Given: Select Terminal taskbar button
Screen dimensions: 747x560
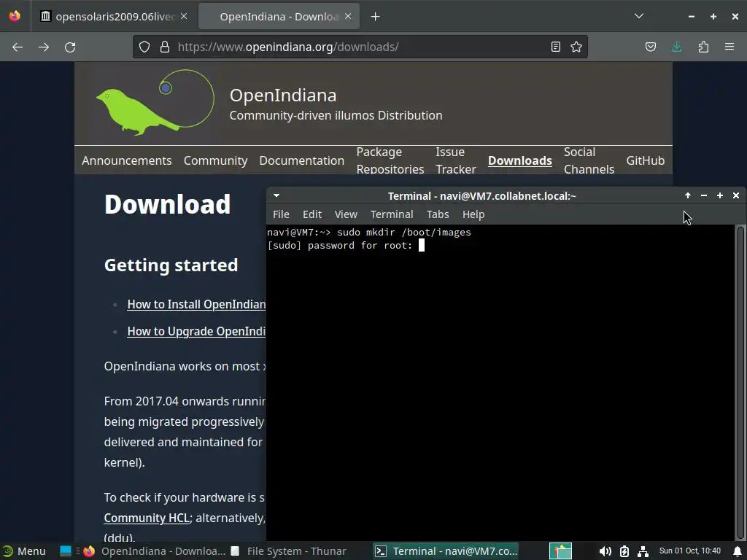Looking at the screenshot, I should [446, 551].
